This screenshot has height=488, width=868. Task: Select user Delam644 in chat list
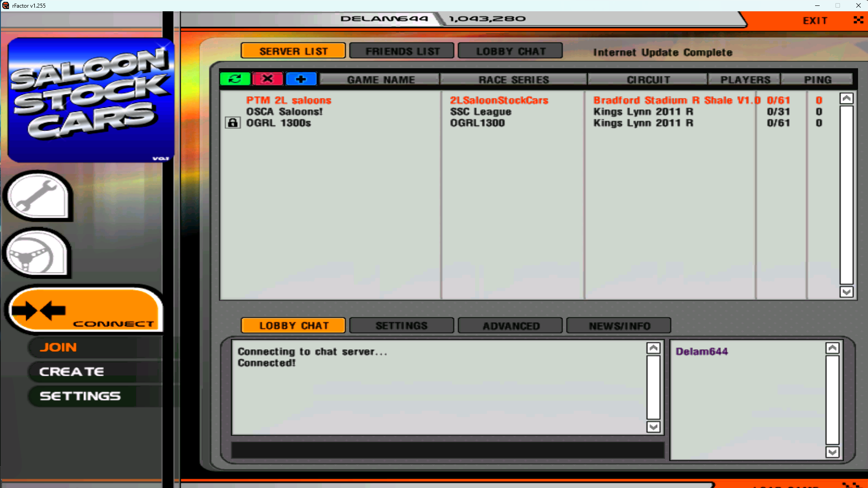702,352
